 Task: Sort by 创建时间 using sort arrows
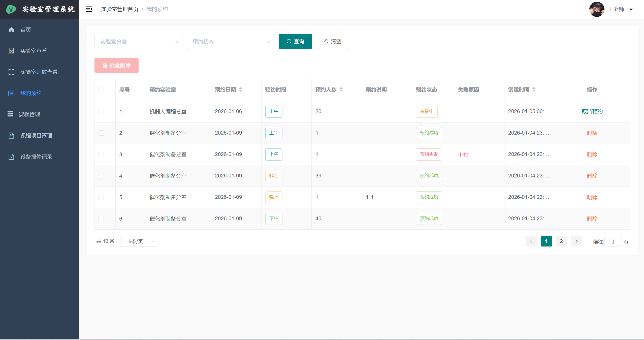pyautogui.click(x=534, y=89)
